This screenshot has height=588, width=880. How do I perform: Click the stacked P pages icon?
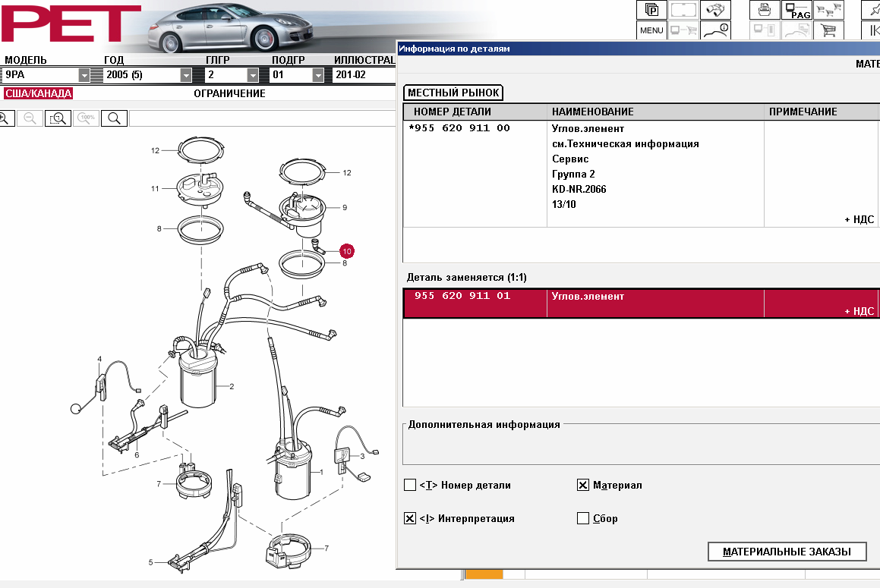(651, 10)
